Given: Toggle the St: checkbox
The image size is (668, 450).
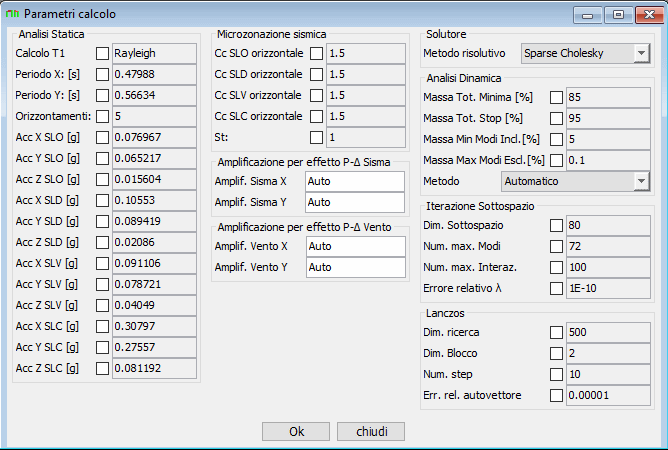Looking at the screenshot, I should 317,137.
